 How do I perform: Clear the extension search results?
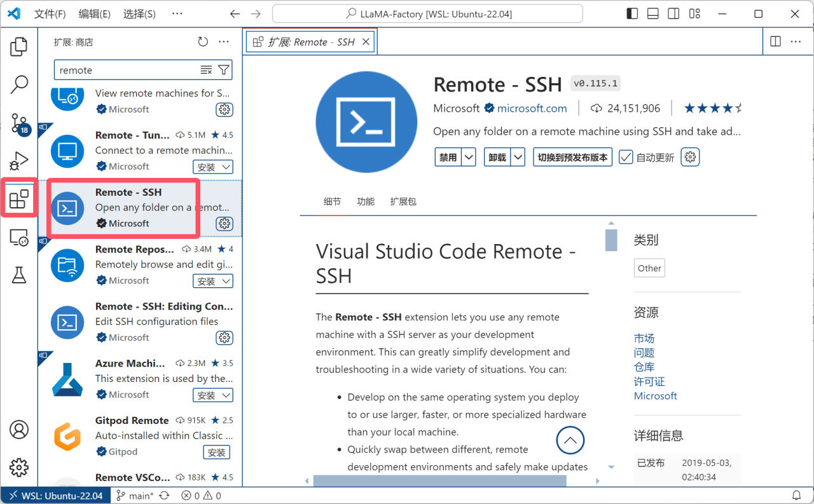point(207,70)
